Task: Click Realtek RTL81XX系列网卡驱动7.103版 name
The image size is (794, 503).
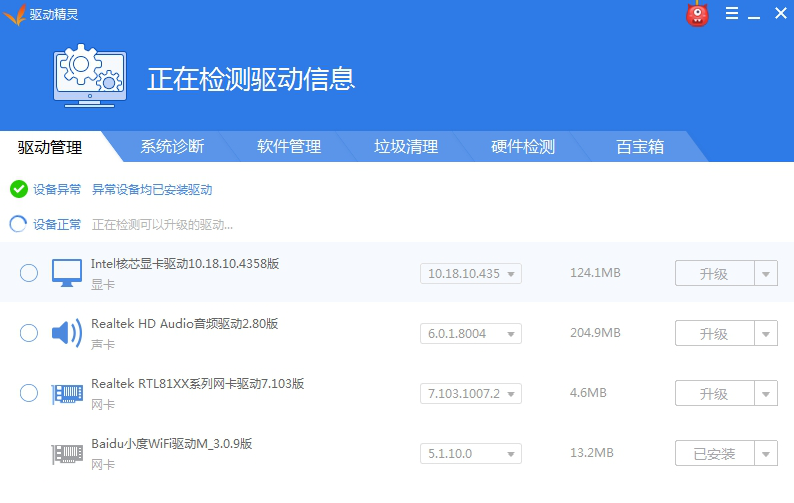Action: (197, 383)
